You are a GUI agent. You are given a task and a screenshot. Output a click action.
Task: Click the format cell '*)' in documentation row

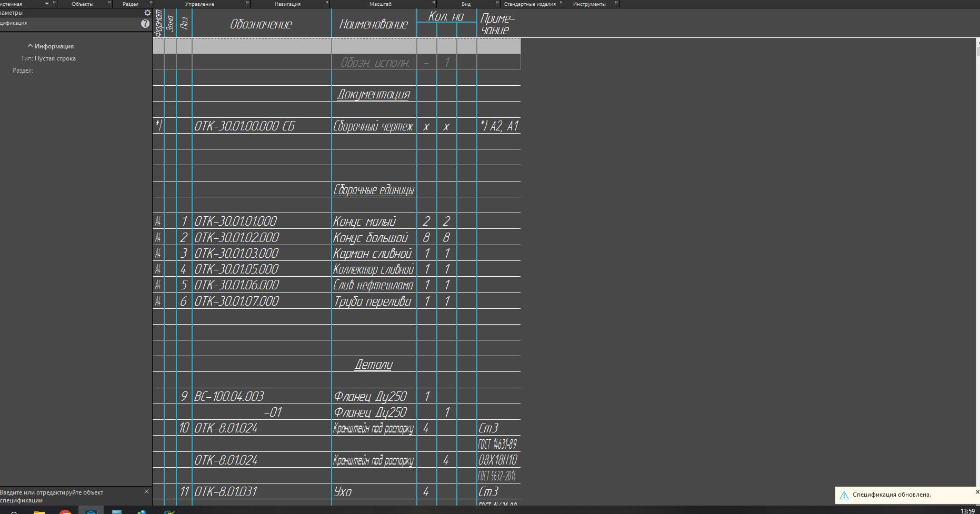(158, 125)
